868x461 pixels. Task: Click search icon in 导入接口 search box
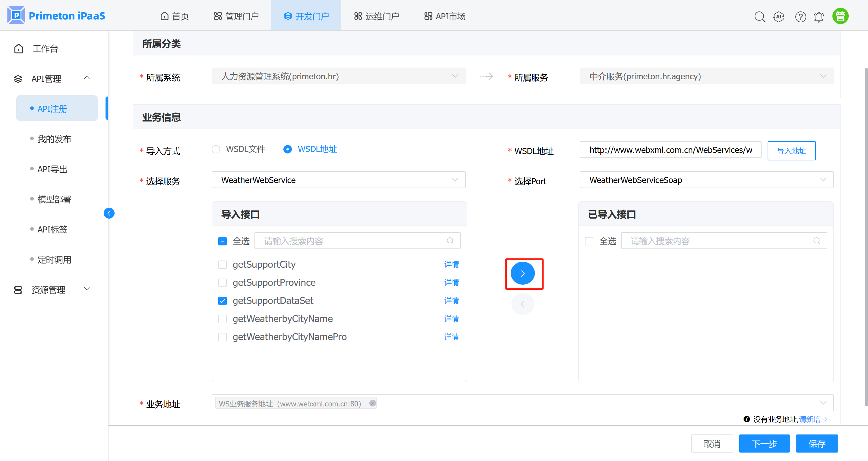pos(450,241)
